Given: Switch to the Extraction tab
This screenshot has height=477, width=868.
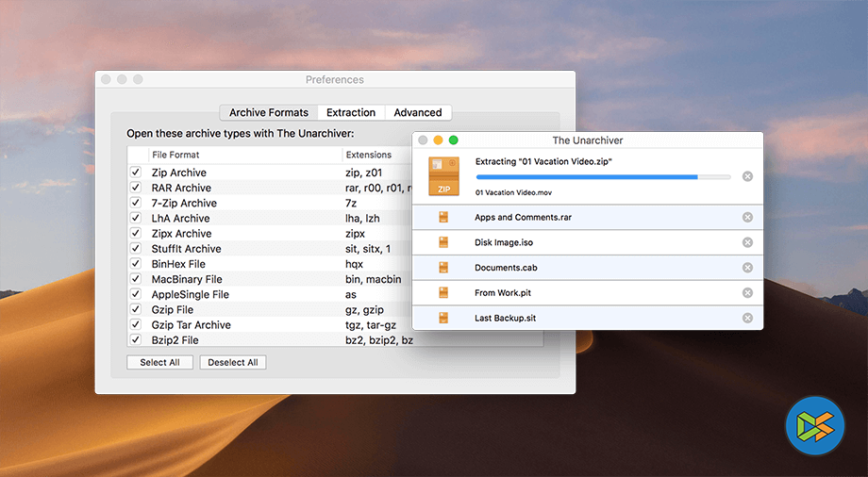Looking at the screenshot, I should tap(351, 112).
